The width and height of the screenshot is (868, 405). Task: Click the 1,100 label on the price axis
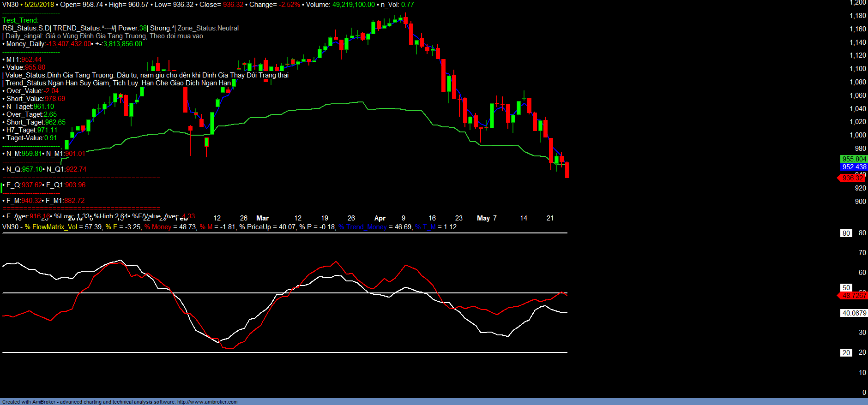coord(858,69)
